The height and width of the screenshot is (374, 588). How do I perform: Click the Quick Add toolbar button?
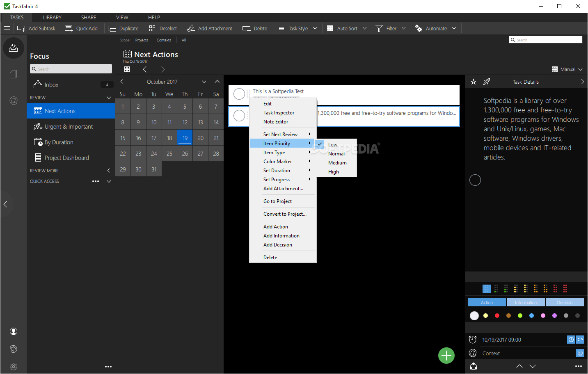pyautogui.click(x=81, y=28)
